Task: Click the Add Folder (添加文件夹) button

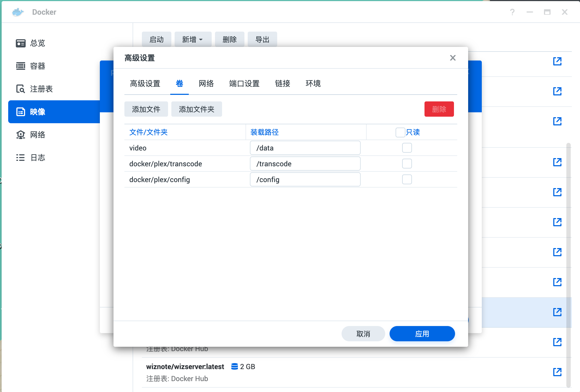Action: 196,109
